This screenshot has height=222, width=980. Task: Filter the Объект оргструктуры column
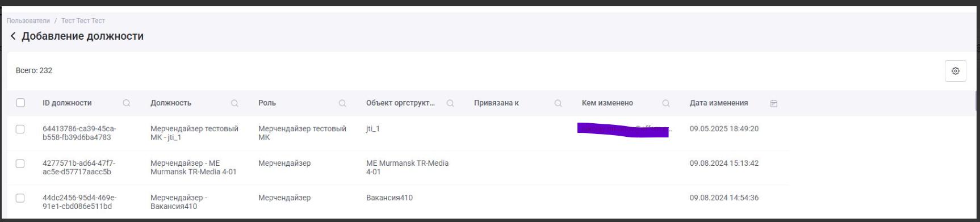(450, 103)
